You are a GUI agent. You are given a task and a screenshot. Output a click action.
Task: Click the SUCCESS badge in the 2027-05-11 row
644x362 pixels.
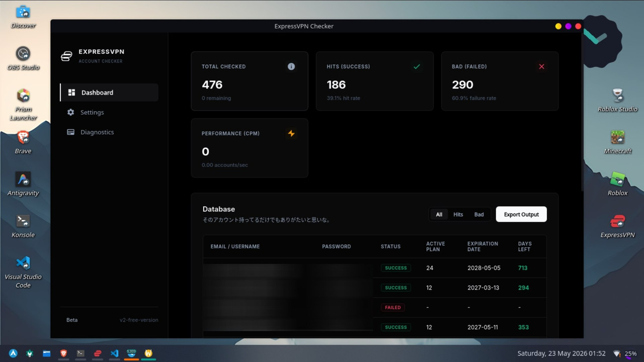coord(396,327)
